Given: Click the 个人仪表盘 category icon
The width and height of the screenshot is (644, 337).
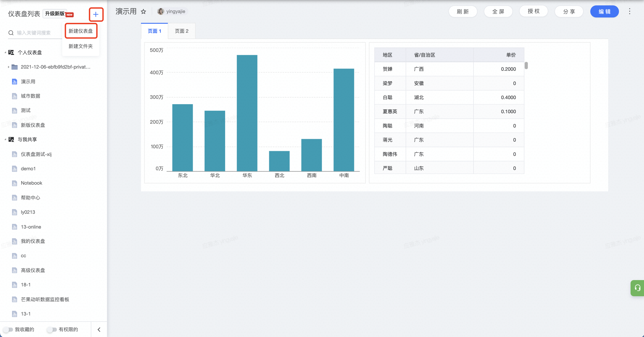Looking at the screenshot, I should [11, 52].
